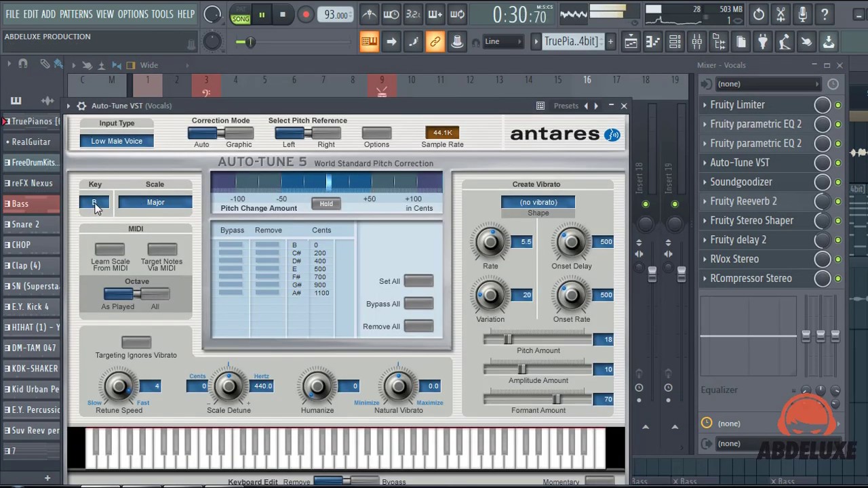Image resolution: width=868 pixels, height=488 pixels.
Task: Click the Set All button
Action: tap(418, 281)
